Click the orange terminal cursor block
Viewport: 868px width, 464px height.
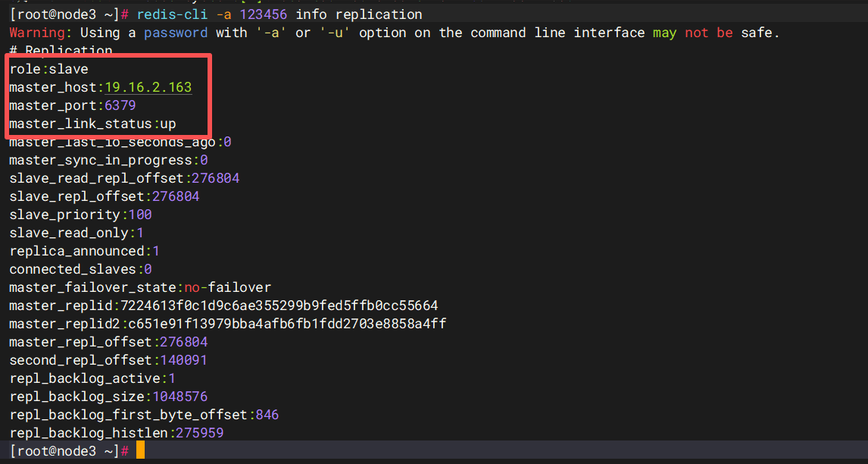point(140,450)
